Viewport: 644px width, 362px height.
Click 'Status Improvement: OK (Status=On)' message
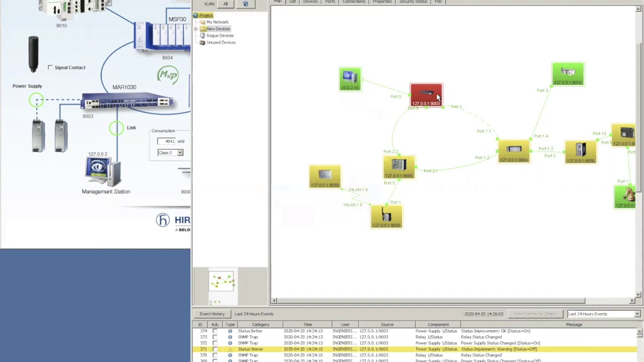pyautogui.click(x=496, y=331)
